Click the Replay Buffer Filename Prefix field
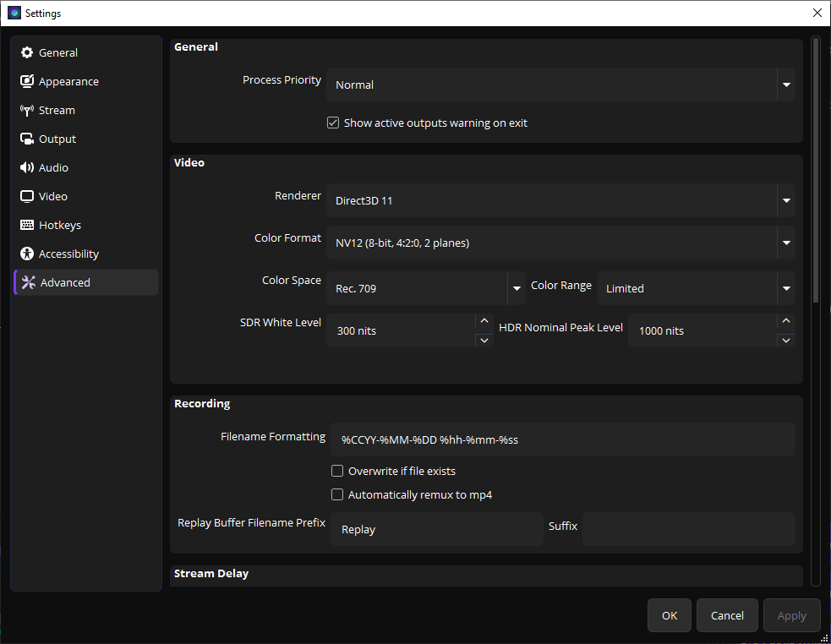831x644 pixels. (437, 529)
